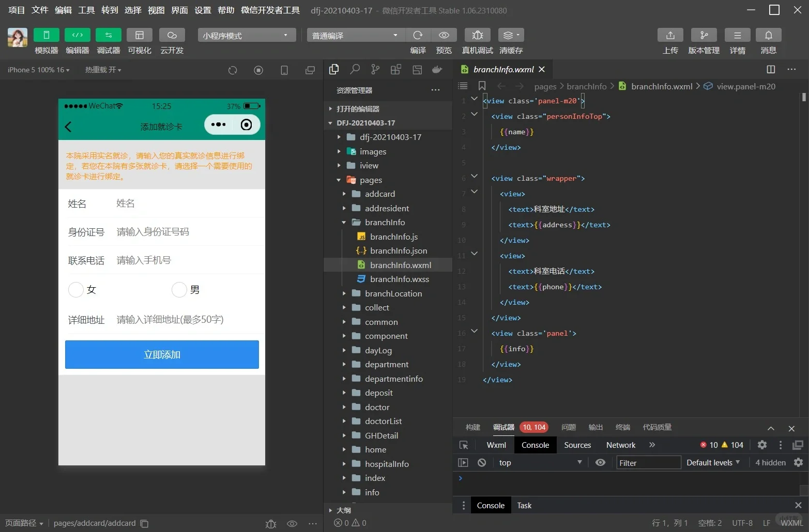This screenshot has width=809, height=532.
Task: Open the mini program mode dropdown
Action: [x=247, y=35]
